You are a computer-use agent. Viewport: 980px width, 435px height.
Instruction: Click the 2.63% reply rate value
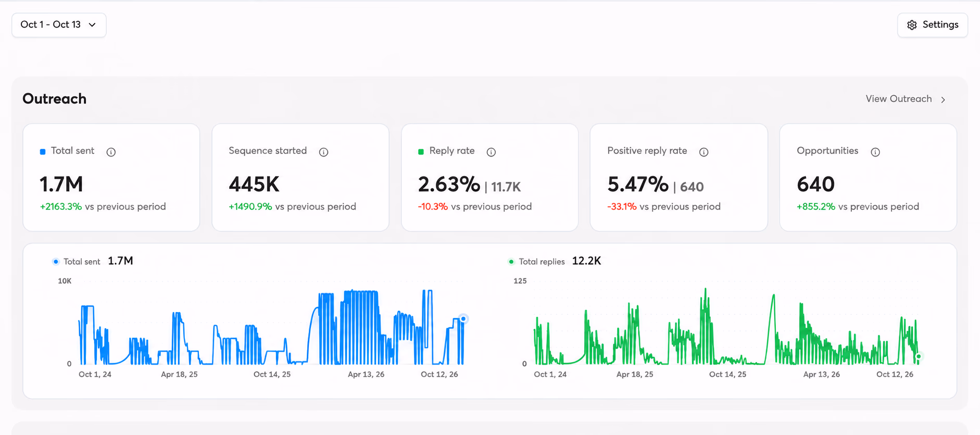(449, 184)
